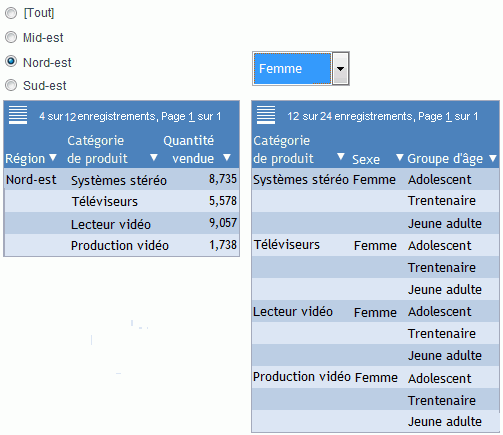The height and width of the screenshot is (435, 503).
Task: Open the Femme dropdown arrow
Action: (x=340, y=69)
